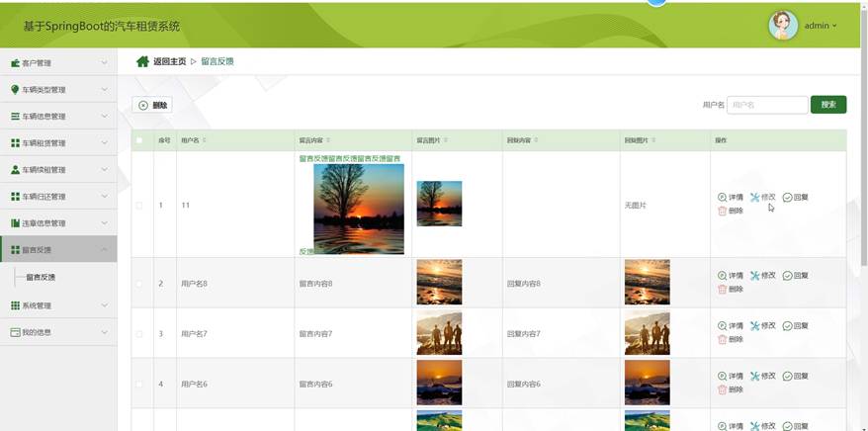868x431 pixels.
Task: Click 删除 trash icon for row 1
Action: 722,211
